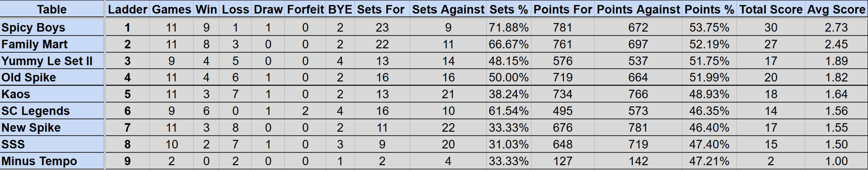Select the SSS team row label

[x=13, y=144]
